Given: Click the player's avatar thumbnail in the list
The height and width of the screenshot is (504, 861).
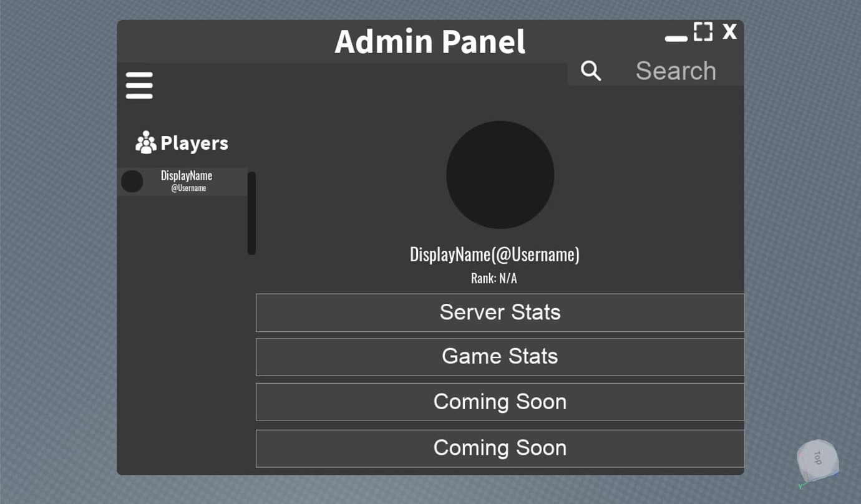Looking at the screenshot, I should point(132,181).
